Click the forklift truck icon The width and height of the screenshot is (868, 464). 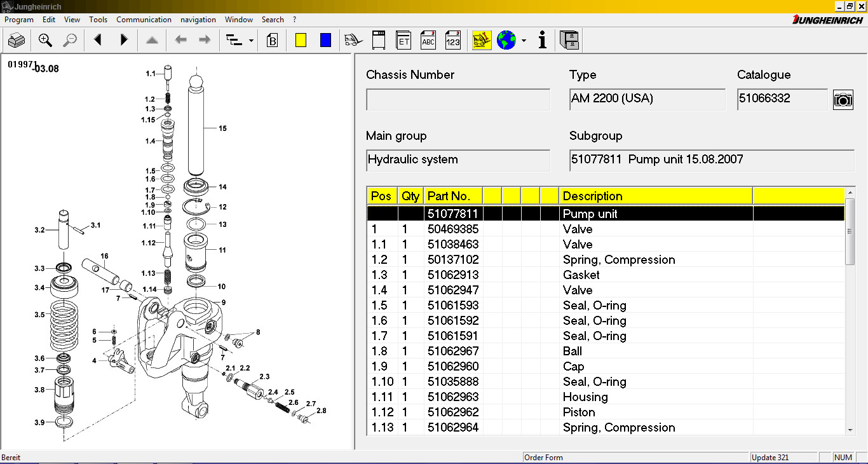(353, 41)
